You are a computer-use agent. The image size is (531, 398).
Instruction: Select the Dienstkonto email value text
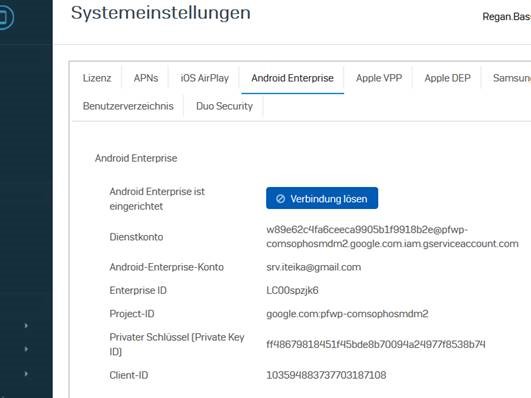(392, 237)
